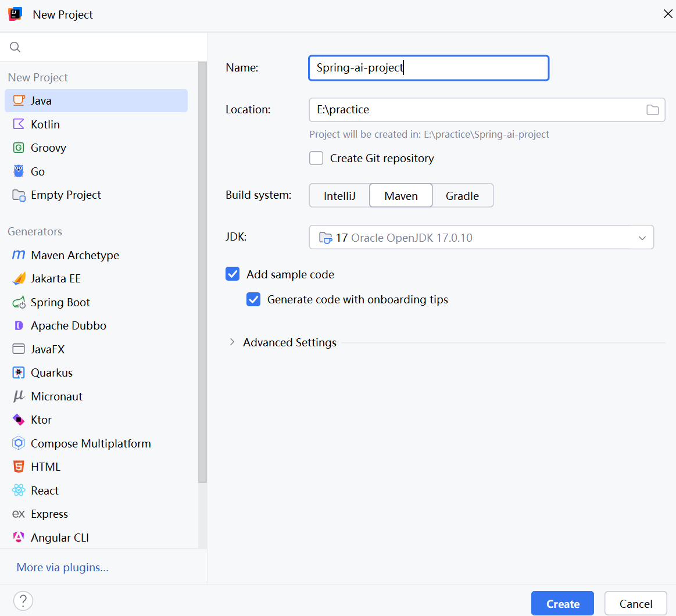The image size is (676, 616).
Task: Select Go in project list
Action: [96, 171]
